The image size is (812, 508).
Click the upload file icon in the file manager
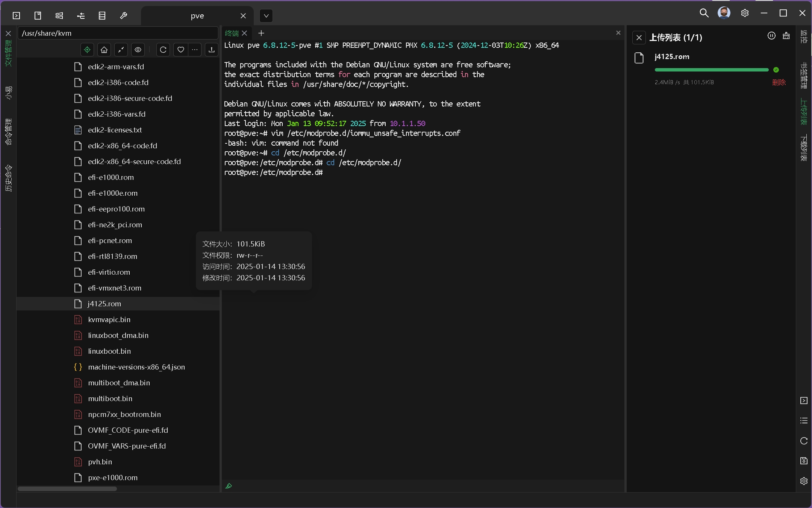[x=212, y=50]
